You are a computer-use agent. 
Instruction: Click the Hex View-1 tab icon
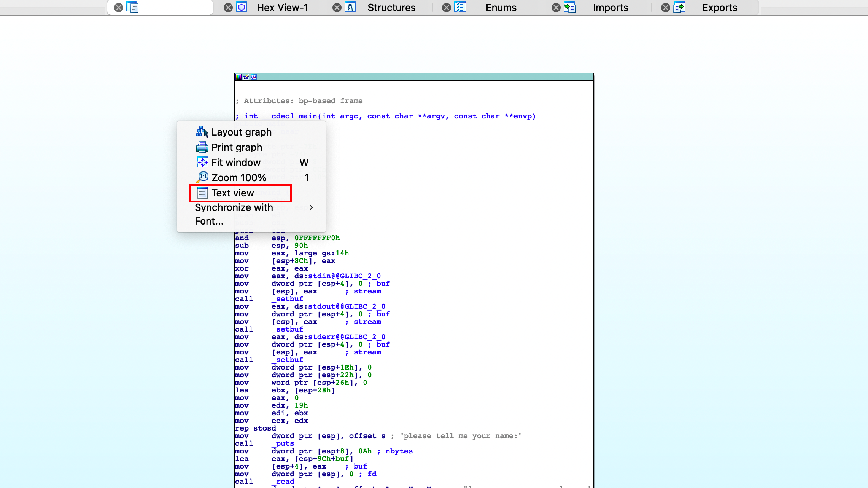click(242, 7)
